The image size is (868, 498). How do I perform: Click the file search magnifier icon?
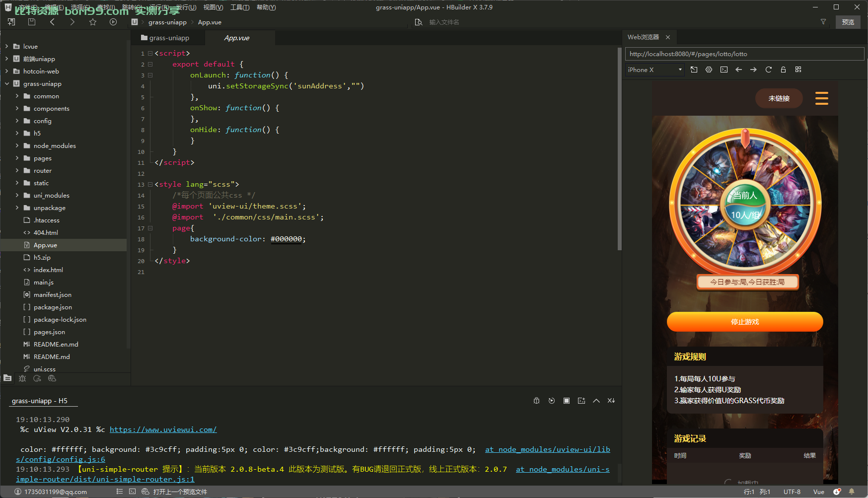point(419,22)
